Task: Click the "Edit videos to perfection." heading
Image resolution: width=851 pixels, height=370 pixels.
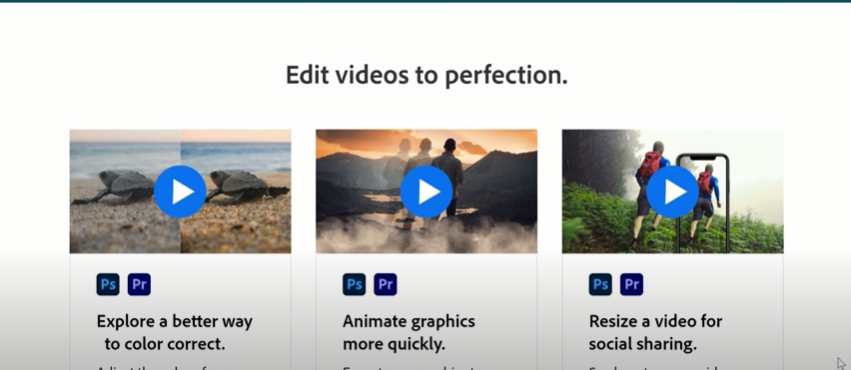Action: 427,75
